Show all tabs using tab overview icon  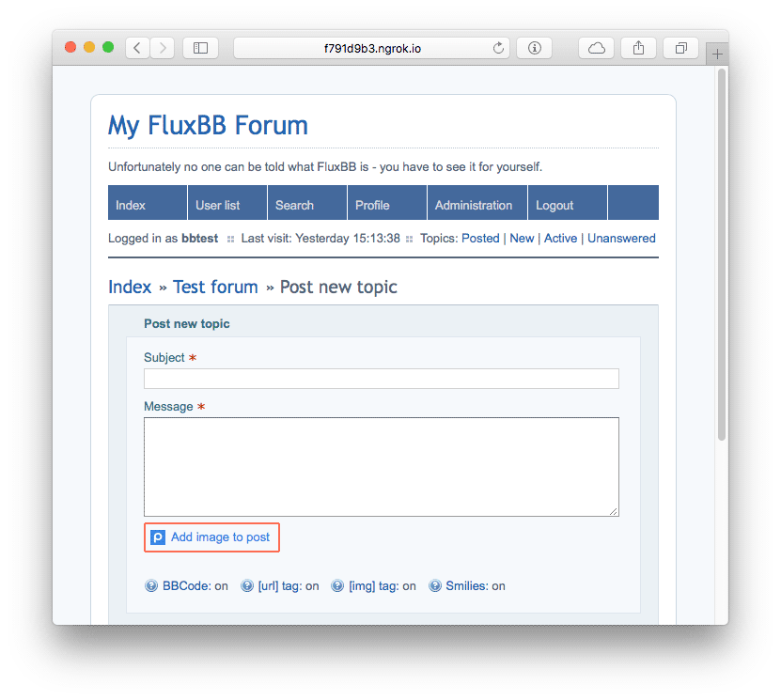pyautogui.click(x=679, y=47)
